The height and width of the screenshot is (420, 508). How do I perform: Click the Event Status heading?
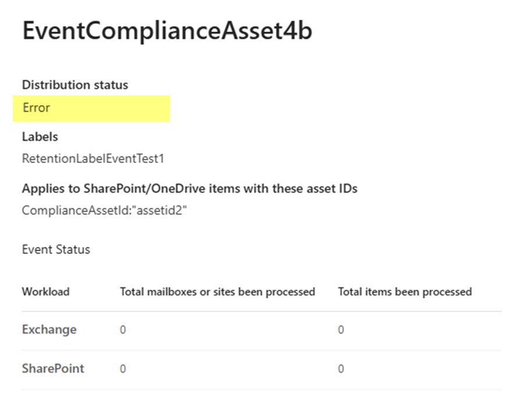click(56, 250)
